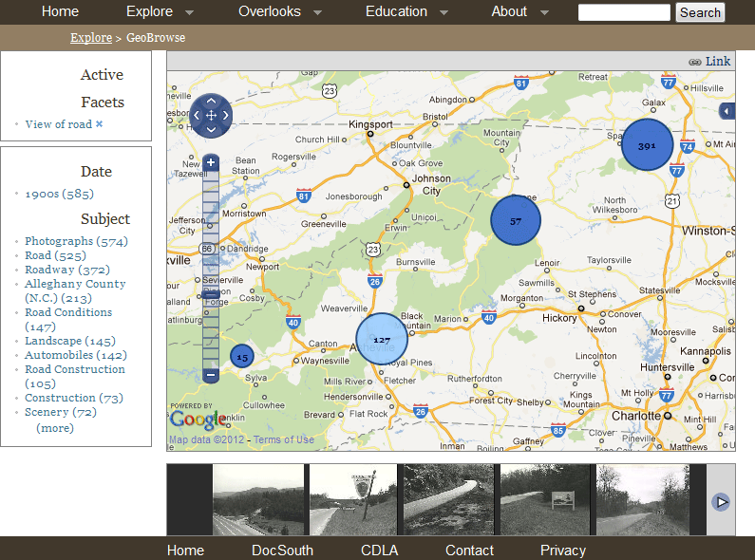Collapse the map side panel arrow
This screenshot has width=755, height=560.
tap(727, 111)
